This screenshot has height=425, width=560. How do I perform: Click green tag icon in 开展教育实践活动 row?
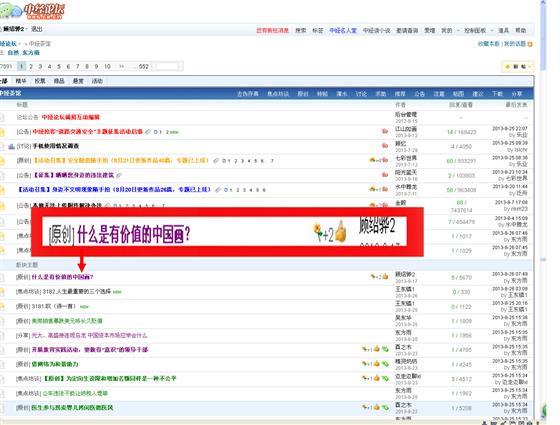click(x=385, y=349)
